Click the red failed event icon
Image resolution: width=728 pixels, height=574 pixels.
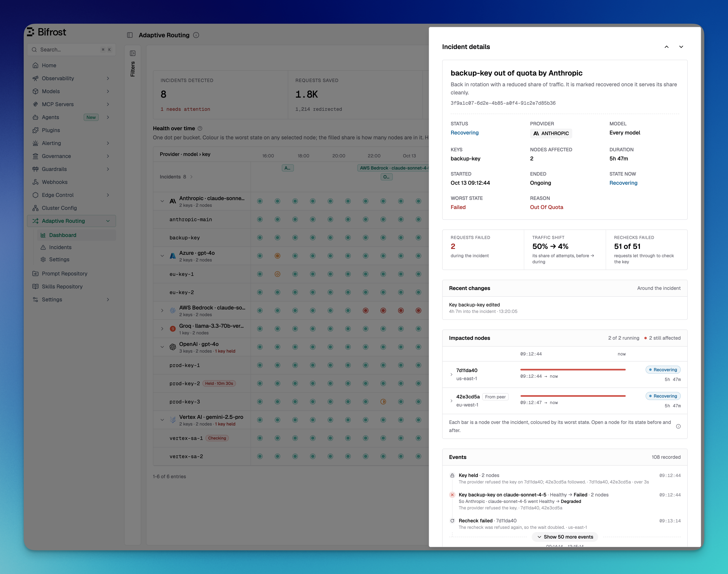point(452,495)
